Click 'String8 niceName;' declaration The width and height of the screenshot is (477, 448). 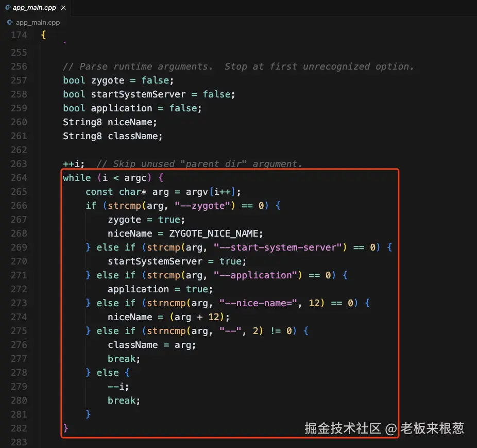tap(110, 122)
